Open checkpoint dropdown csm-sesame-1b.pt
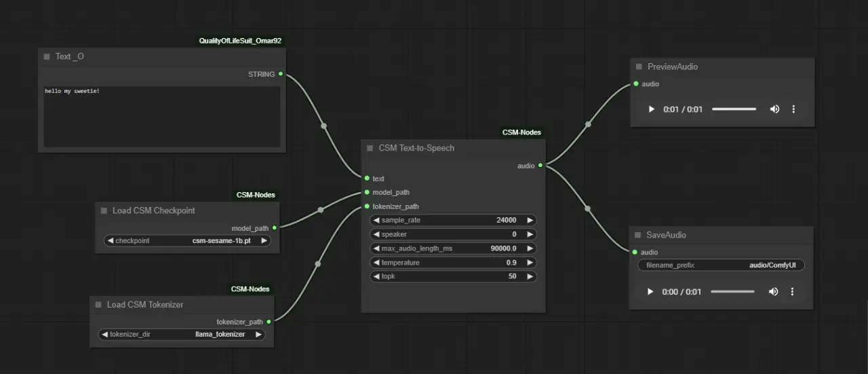The height and width of the screenshot is (374, 868). pos(186,241)
